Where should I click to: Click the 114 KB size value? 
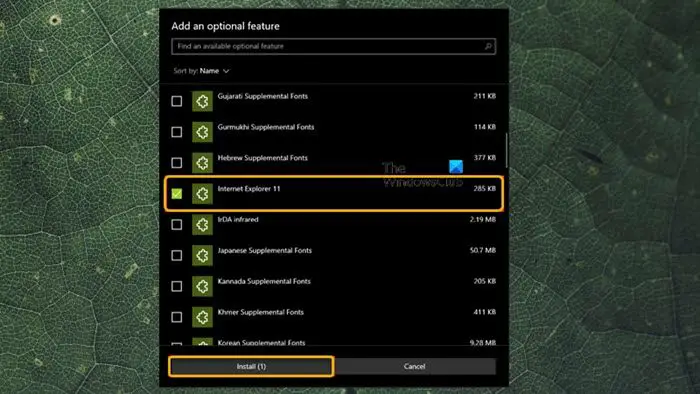pos(485,127)
